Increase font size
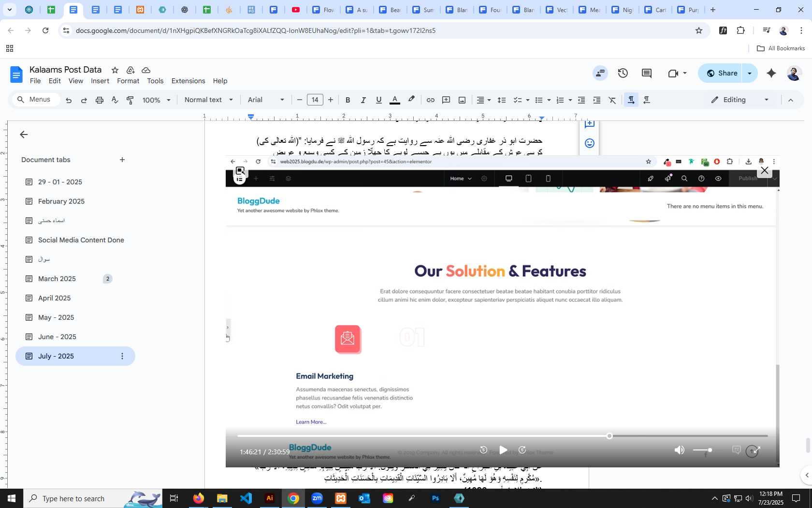Viewport: 812px width, 508px height. pos(331,100)
